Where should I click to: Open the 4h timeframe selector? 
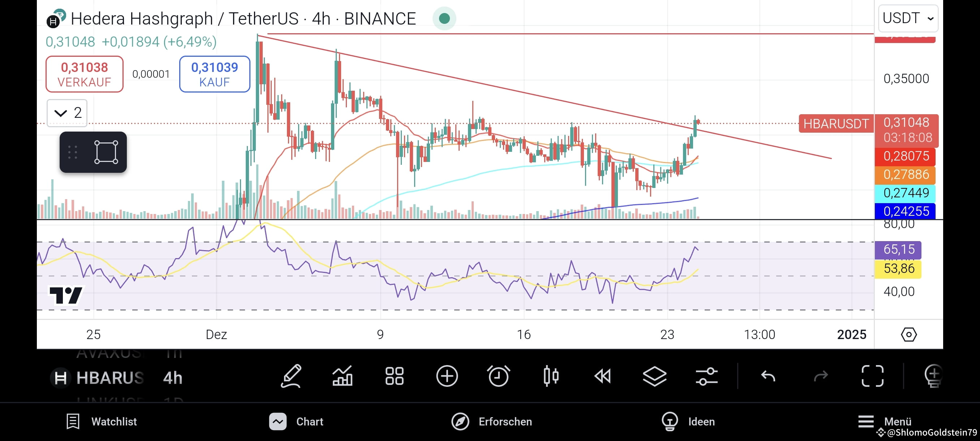click(172, 378)
